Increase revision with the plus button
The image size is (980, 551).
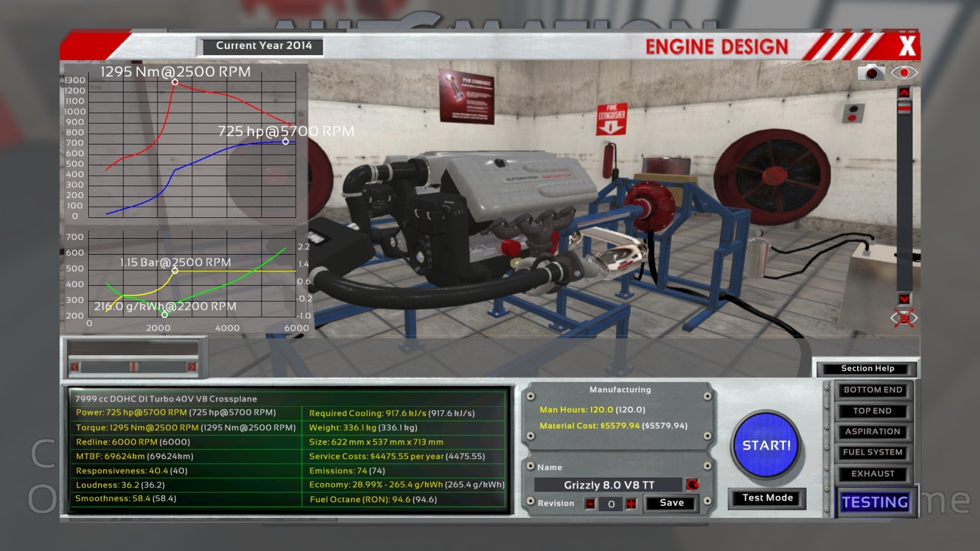(631, 504)
